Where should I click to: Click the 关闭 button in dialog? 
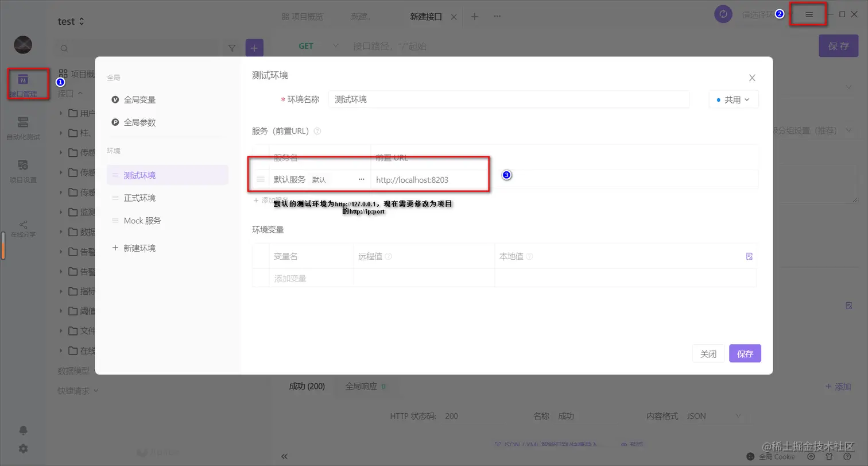point(708,354)
